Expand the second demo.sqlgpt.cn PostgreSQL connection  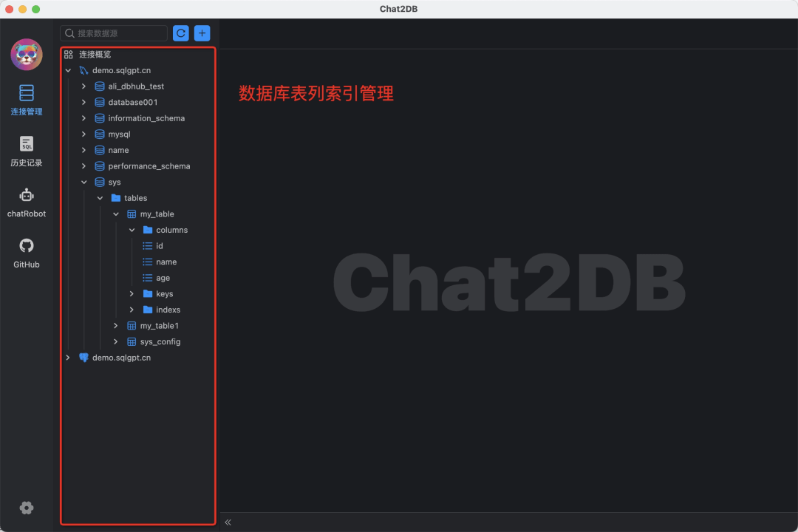click(68, 358)
